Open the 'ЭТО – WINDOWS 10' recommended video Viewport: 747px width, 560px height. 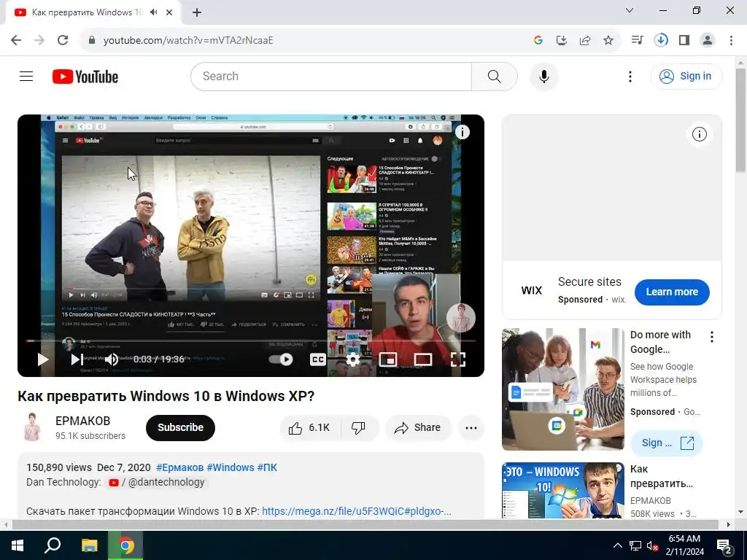(x=563, y=491)
